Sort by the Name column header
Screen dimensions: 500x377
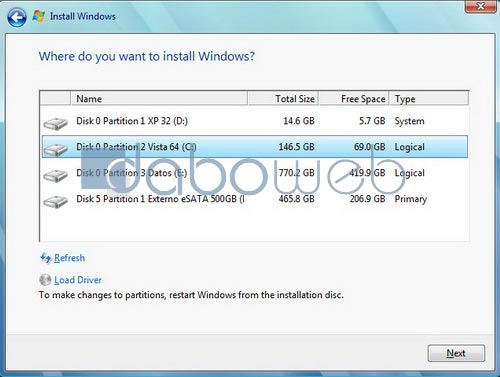tap(159, 98)
